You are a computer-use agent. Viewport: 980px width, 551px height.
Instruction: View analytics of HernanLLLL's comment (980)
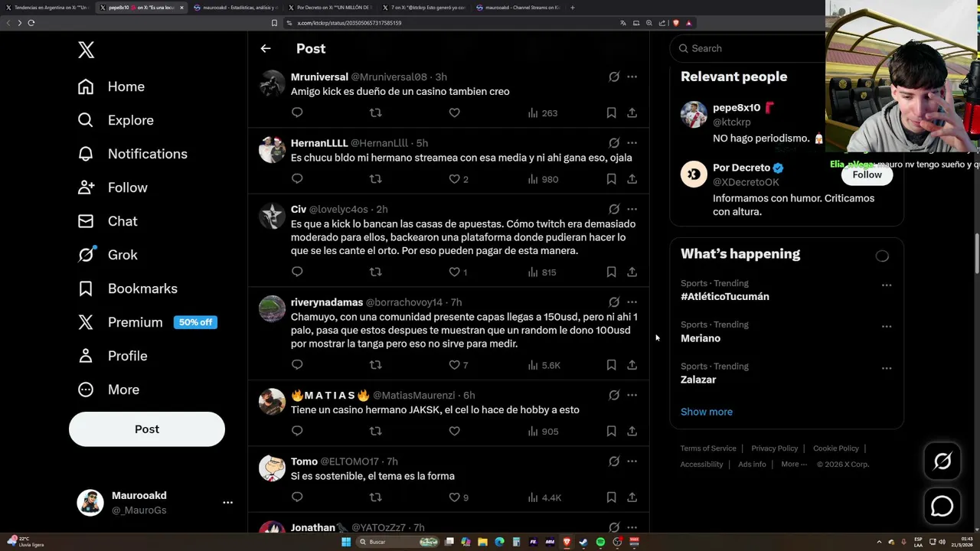point(543,179)
